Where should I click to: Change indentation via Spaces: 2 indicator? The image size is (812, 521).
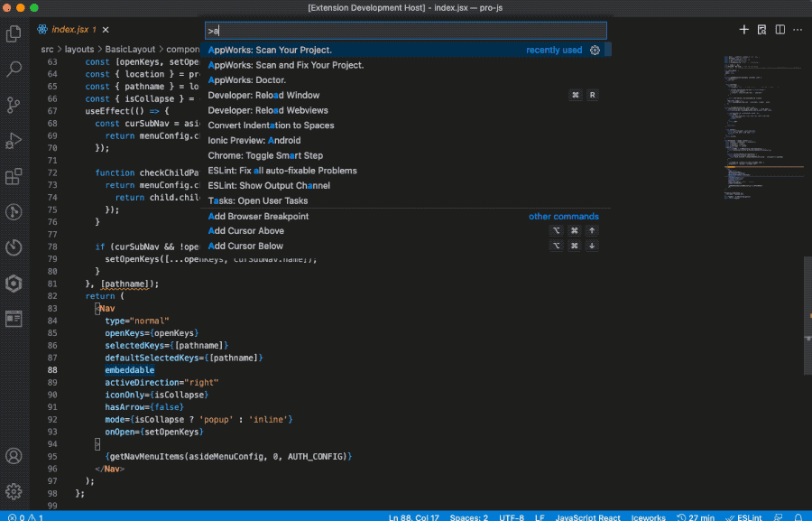pyautogui.click(x=469, y=517)
